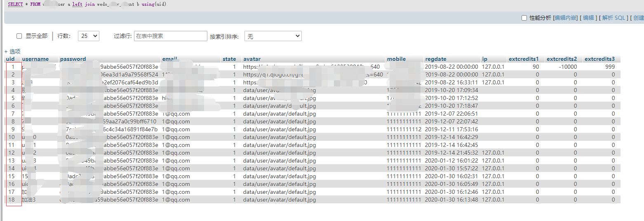Sort by the regdate column header

tap(436, 59)
